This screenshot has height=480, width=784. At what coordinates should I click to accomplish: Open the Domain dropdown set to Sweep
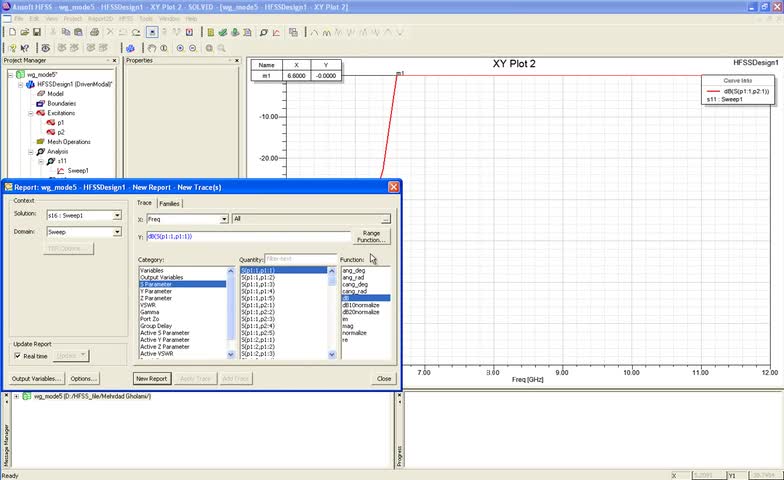pos(117,232)
